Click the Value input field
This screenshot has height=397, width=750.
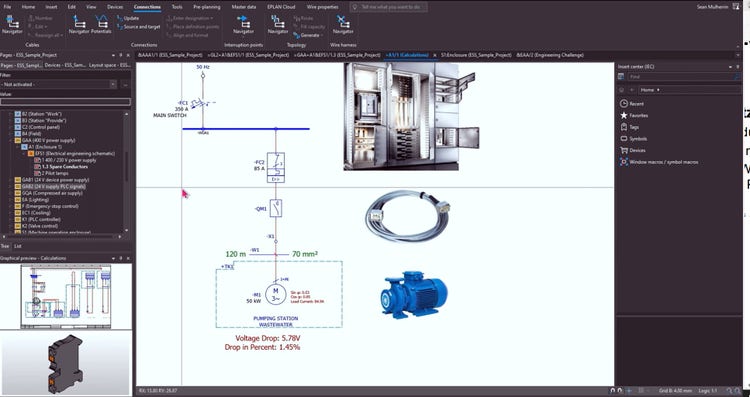coord(65,101)
